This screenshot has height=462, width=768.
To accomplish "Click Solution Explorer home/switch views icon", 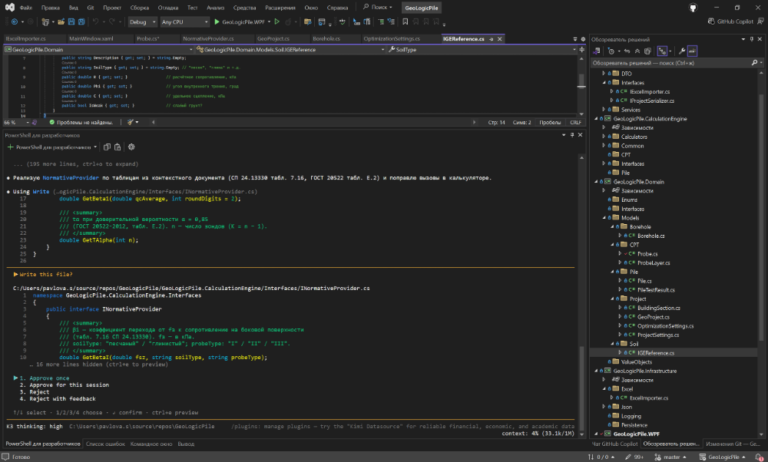I will click(597, 51).
